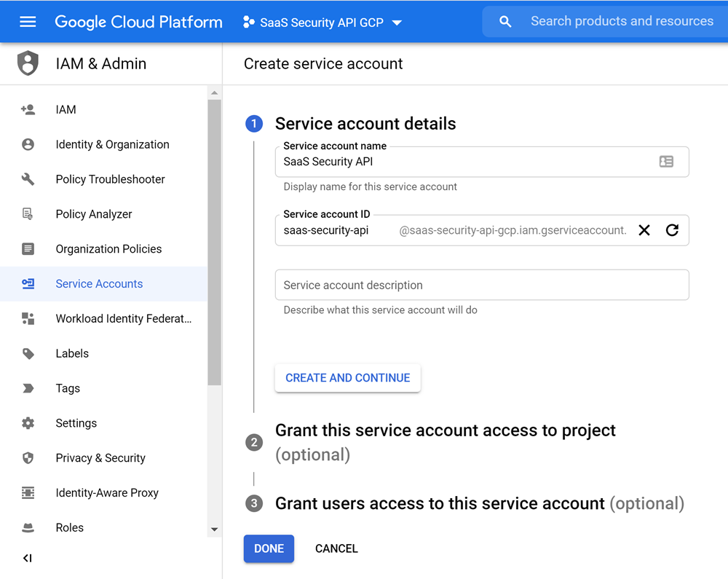Open the SaaS Security API GCP project selector
This screenshot has width=728, height=579.
(323, 23)
